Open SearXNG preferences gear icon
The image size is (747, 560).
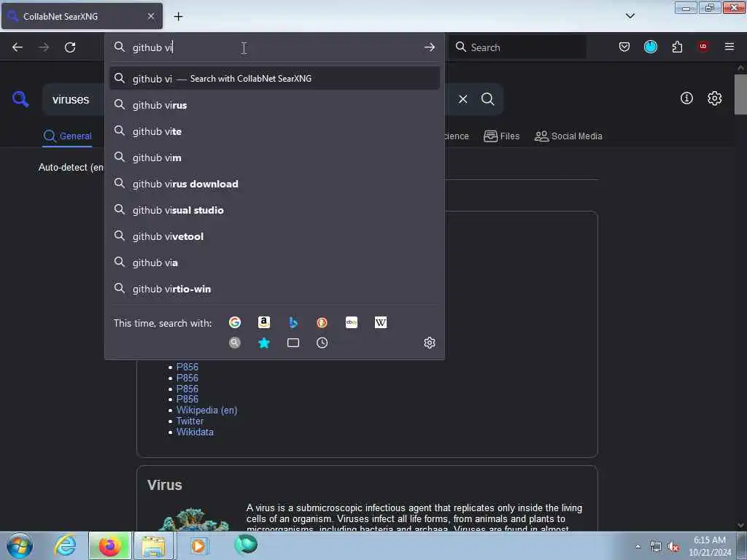coord(714,98)
